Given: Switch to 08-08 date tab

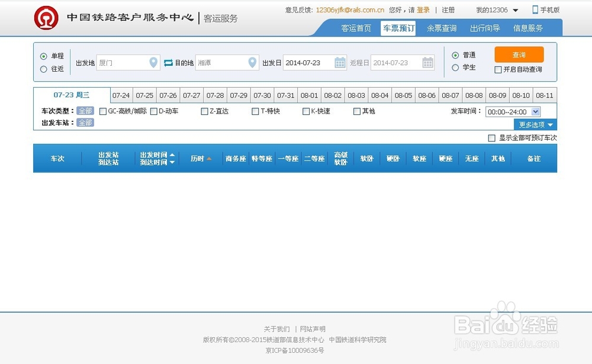Looking at the screenshot, I should tap(474, 95).
